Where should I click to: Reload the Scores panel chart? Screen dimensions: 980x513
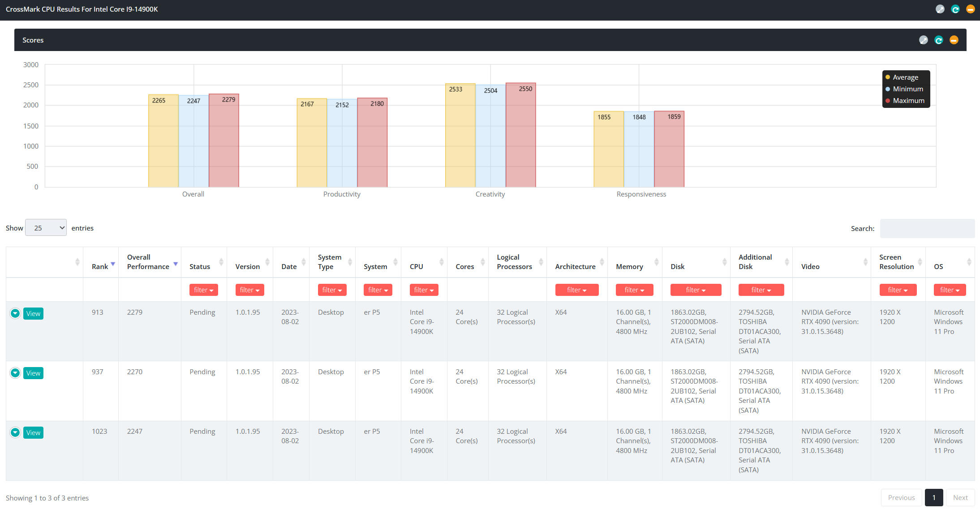tap(939, 40)
